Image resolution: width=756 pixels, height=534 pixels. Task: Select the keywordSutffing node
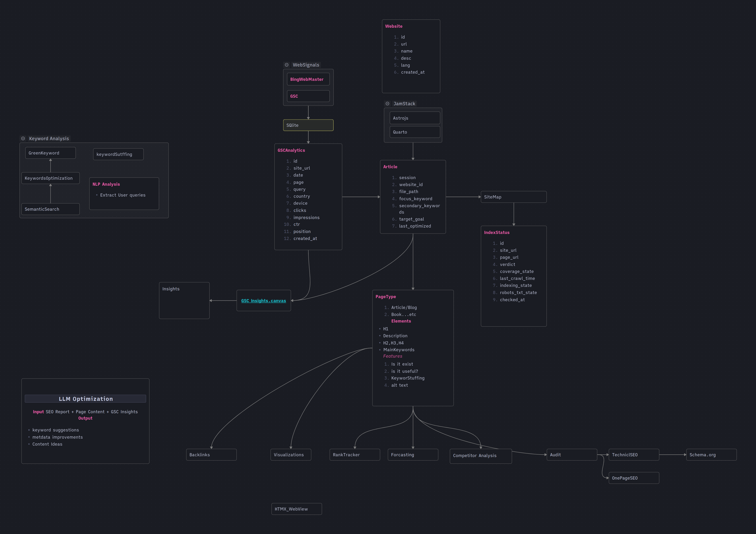pos(118,154)
